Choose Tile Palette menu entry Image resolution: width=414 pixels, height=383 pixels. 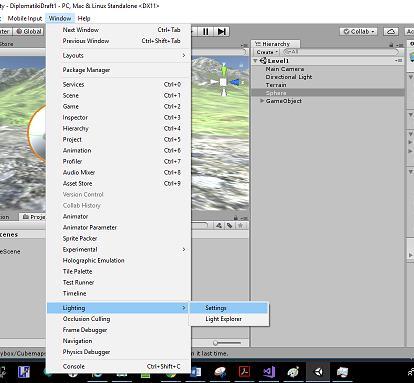click(x=119, y=271)
